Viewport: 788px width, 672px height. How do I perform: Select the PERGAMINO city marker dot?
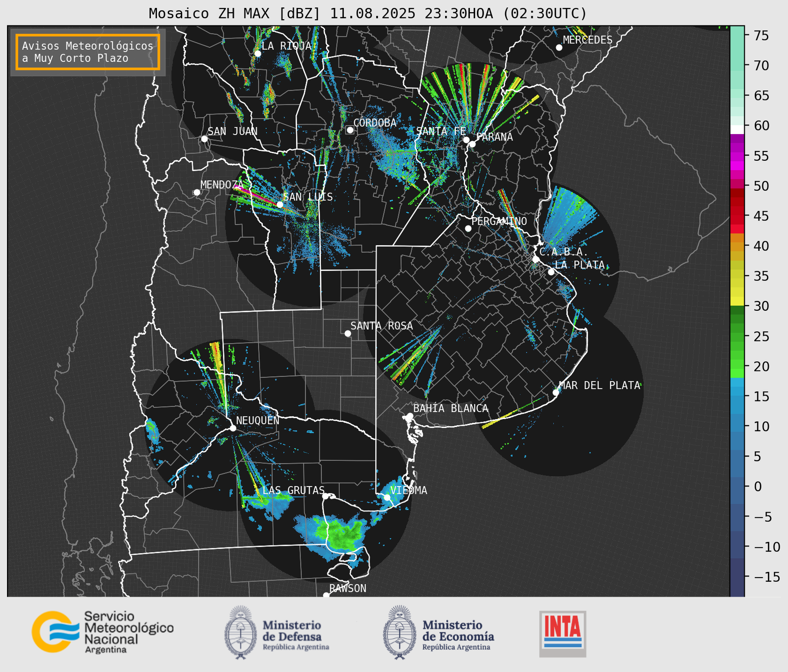click(x=468, y=229)
